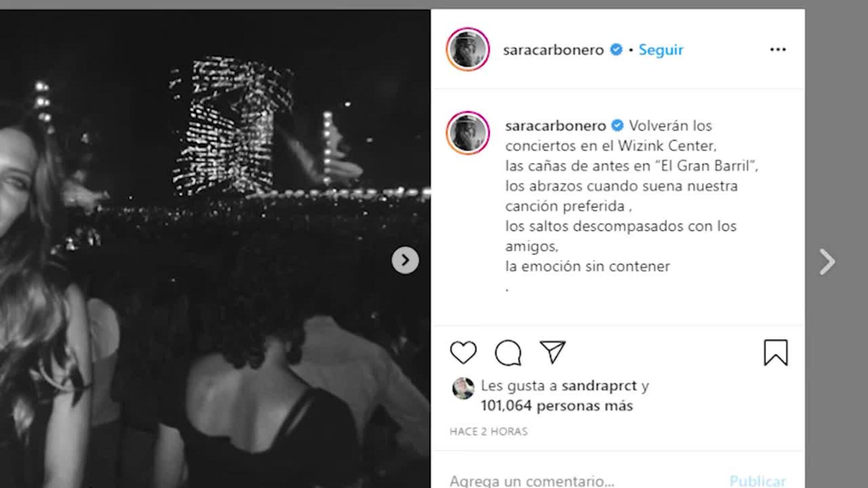Viewport: 868px width, 488px height.
Task: Share the post via paper plane icon
Action: [552, 352]
